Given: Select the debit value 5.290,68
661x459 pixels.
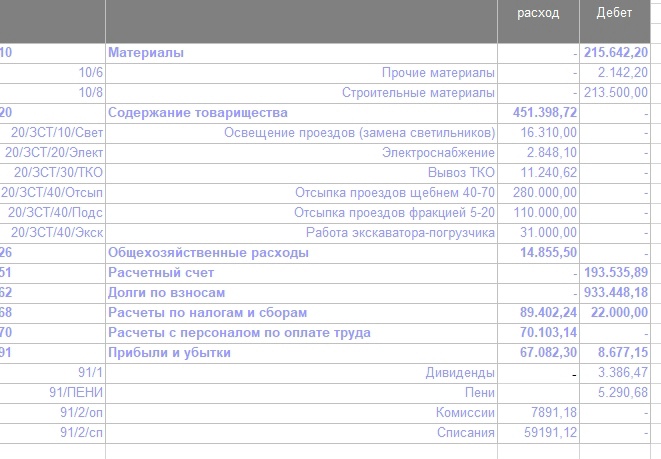Looking at the screenshot, I should 623,392.
